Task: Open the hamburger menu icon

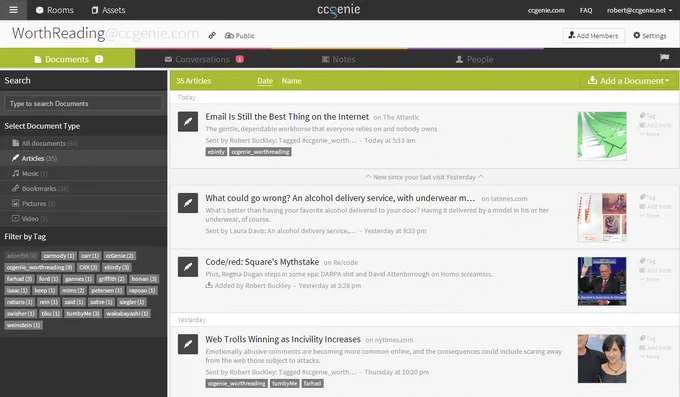Action: pos(13,10)
